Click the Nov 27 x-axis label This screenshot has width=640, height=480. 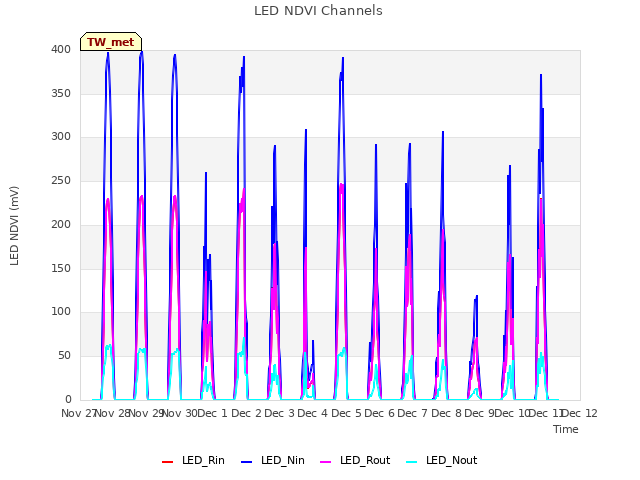click(79, 413)
